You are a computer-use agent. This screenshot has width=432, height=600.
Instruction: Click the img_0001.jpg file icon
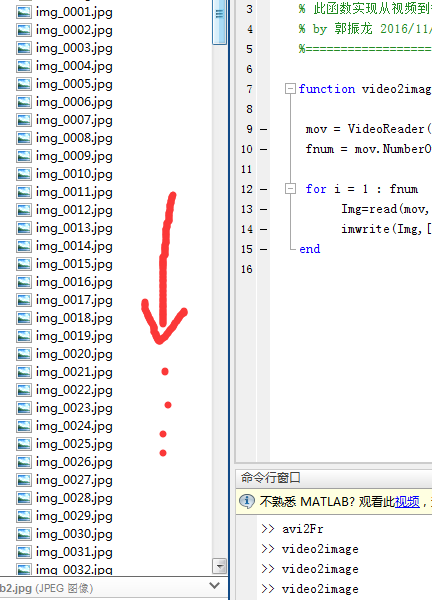[x=24, y=12]
